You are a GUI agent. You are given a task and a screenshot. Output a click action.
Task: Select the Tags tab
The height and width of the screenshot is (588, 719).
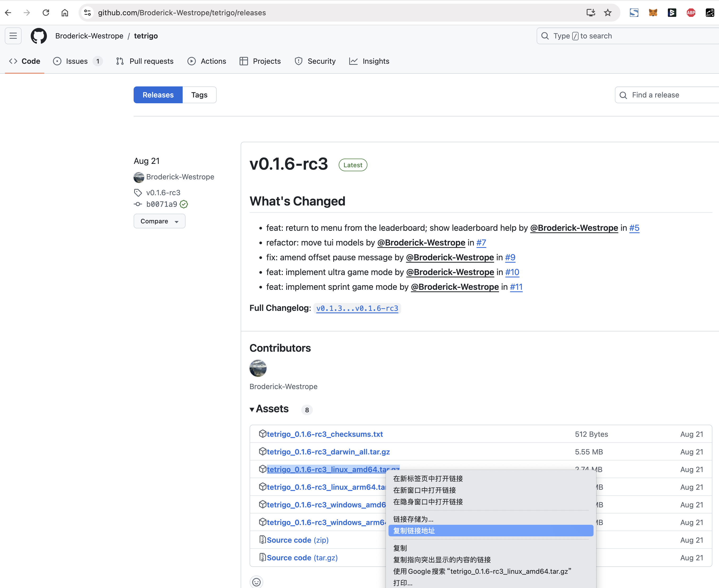point(200,94)
